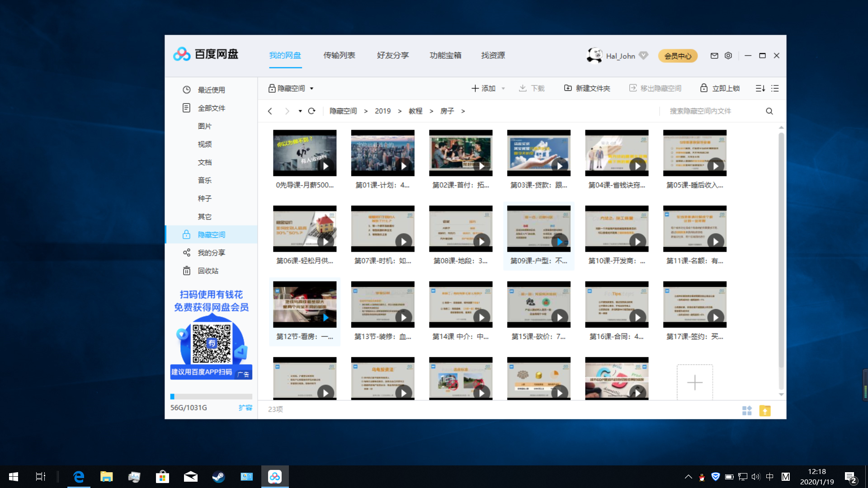This screenshot has height=488, width=868.
Task: Click the 新建文件夹 new folder icon
Action: click(x=568, y=88)
